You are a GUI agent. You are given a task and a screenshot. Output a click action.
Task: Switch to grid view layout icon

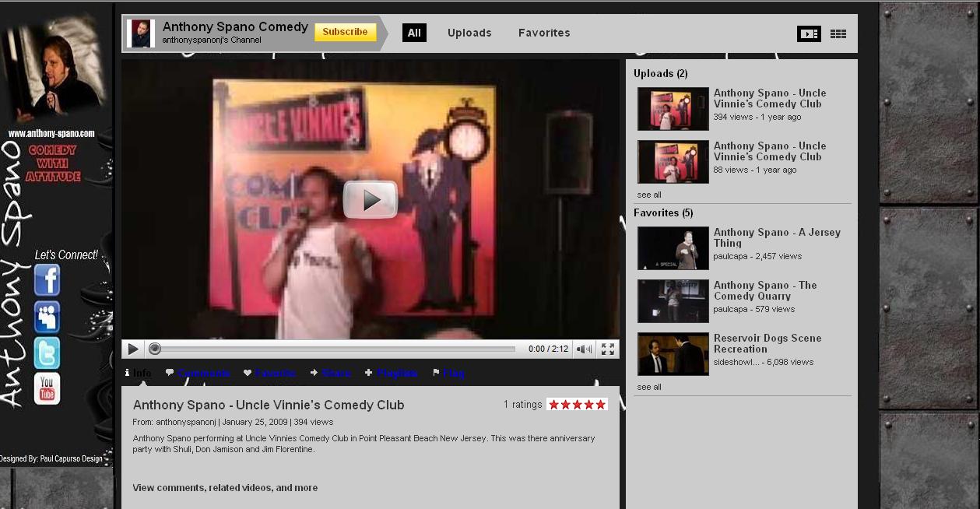pos(838,33)
